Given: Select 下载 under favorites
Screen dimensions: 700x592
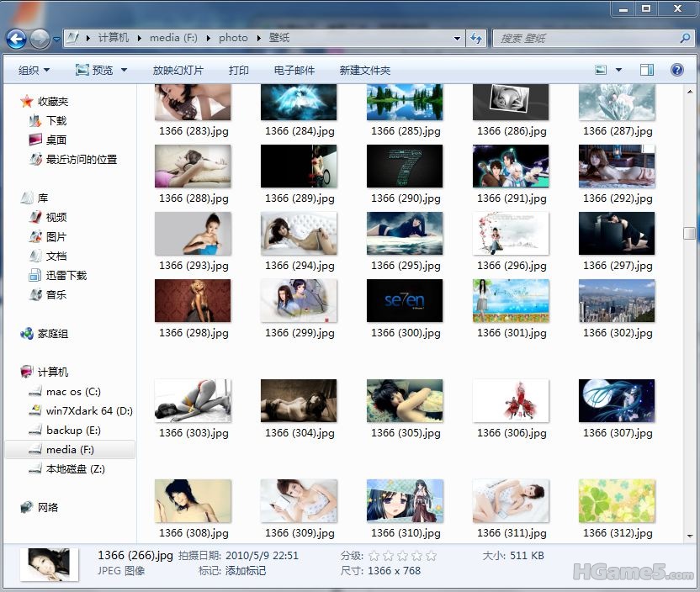Looking at the screenshot, I should [56, 121].
